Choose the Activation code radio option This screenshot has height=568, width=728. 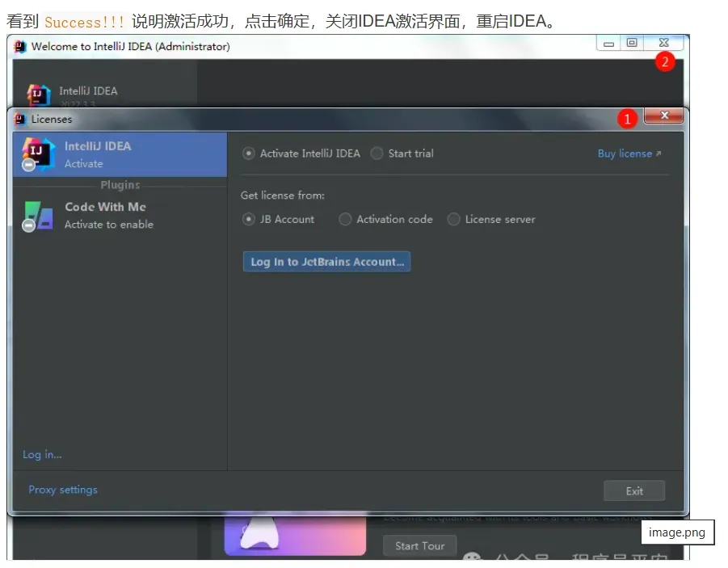[345, 219]
